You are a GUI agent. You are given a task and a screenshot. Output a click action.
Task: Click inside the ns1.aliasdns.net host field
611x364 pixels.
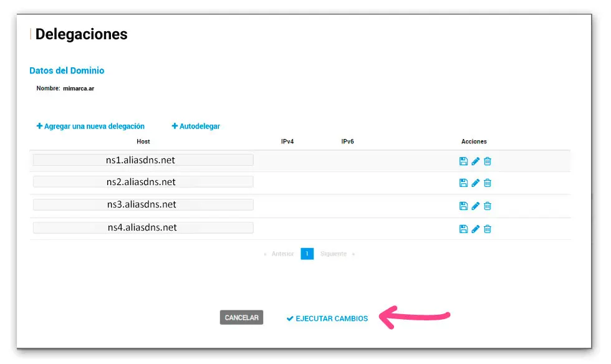pos(142,160)
